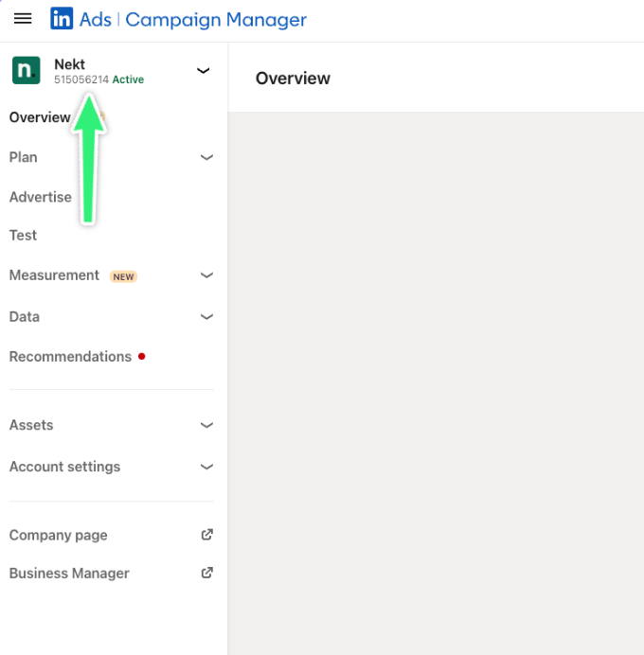
Task: Open the Test menu item
Action: tap(23, 235)
